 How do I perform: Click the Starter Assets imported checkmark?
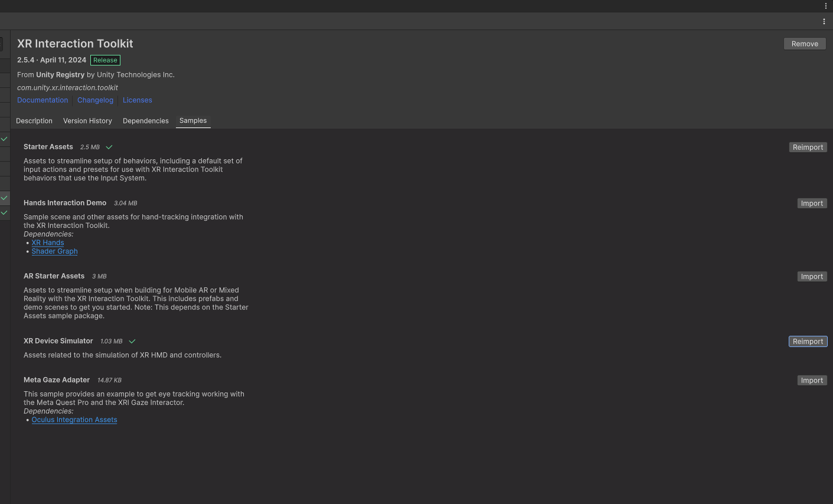[109, 147]
